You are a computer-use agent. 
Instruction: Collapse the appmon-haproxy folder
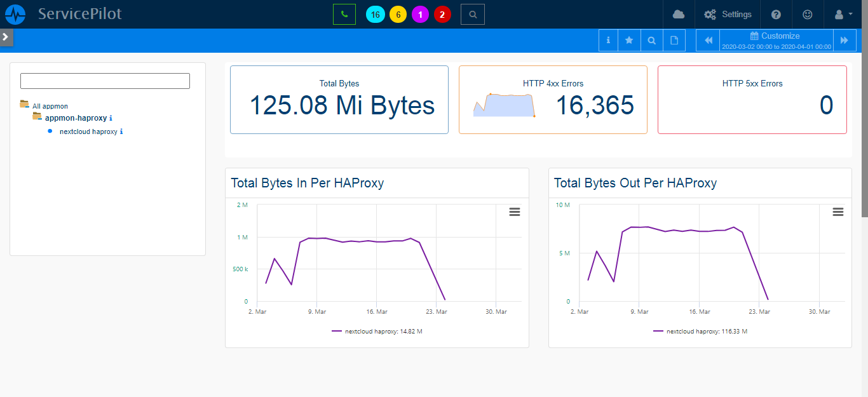point(37,117)
